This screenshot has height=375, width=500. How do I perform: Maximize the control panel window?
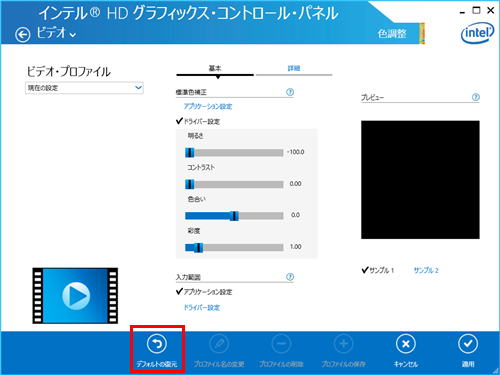pos(477,10)
